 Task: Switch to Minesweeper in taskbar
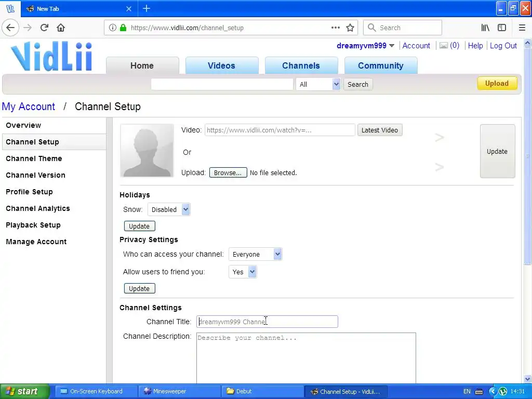tap(179, 391)
